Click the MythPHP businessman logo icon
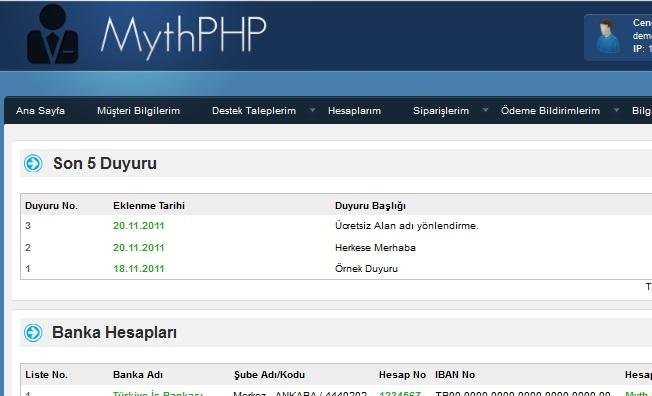Image resolution: width=652 pixels, height=396 pixels. pyautogui.click(x=52, y=34)
